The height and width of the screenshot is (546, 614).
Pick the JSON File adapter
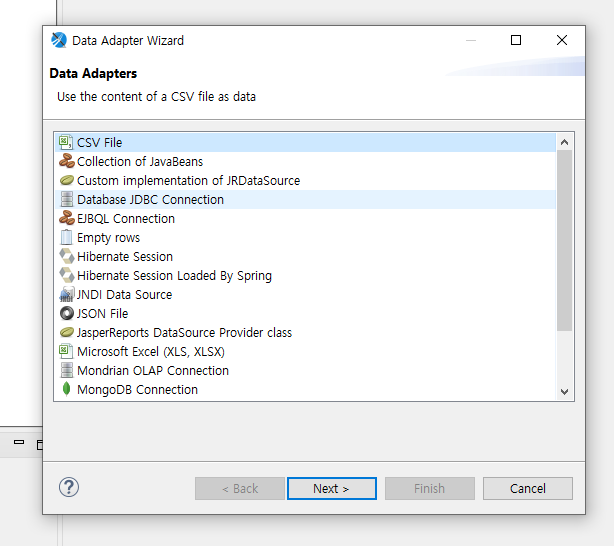tap(305, 313)
